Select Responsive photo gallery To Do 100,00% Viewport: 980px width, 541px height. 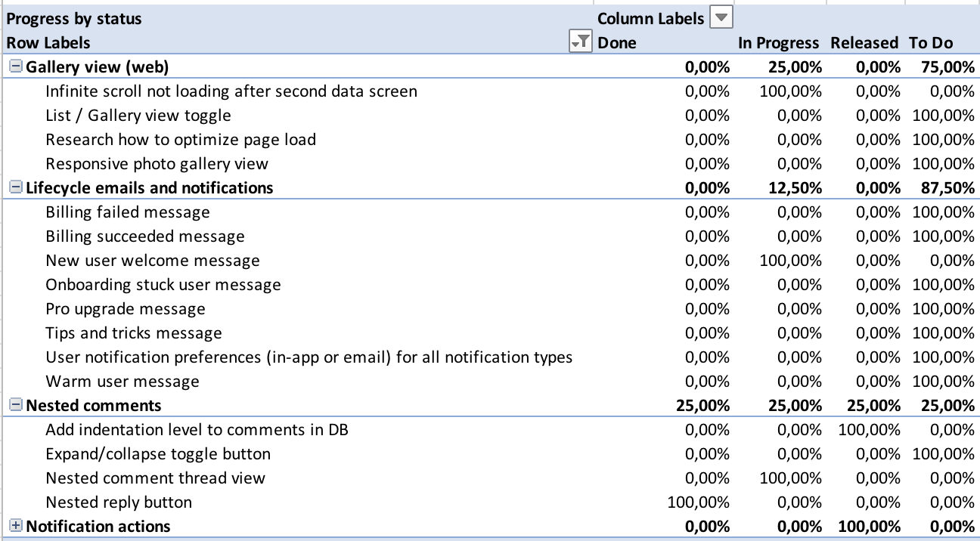tap(944, 164)
